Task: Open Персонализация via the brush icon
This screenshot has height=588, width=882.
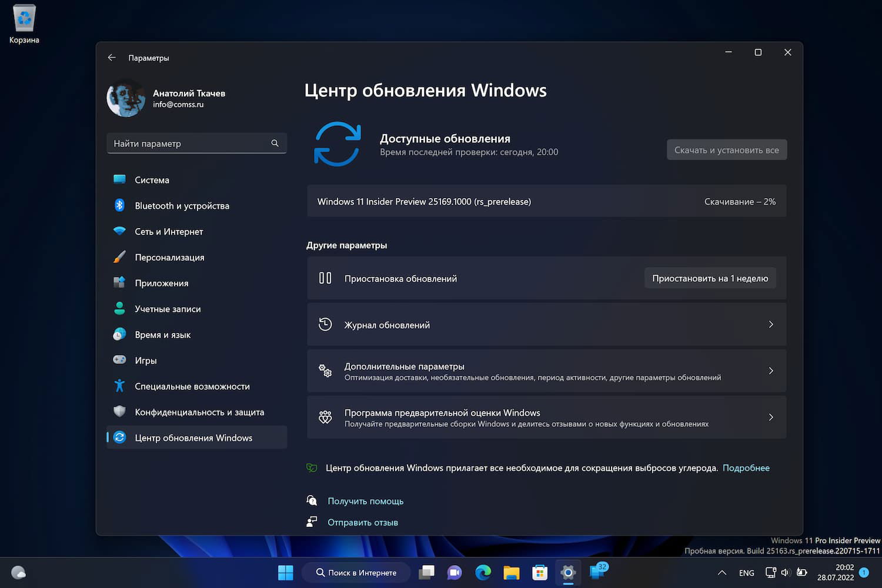Action: [119, 257]
